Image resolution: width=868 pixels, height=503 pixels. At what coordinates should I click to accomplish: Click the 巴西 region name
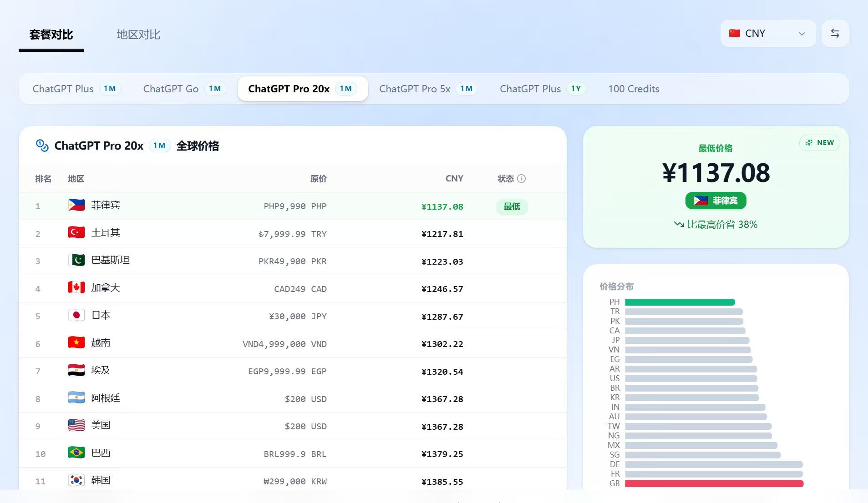point(101,453)
